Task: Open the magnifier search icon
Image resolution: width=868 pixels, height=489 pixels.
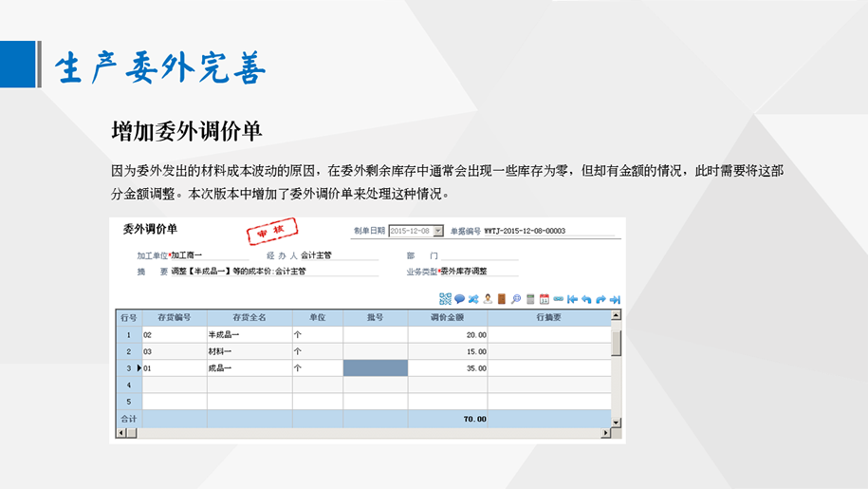Action: (x=516, y=299)
